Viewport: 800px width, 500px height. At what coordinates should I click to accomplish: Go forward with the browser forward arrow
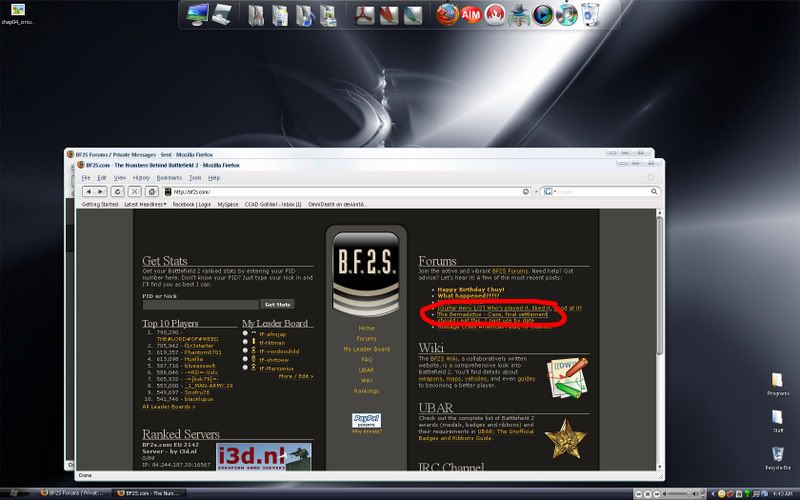point(101,191)
